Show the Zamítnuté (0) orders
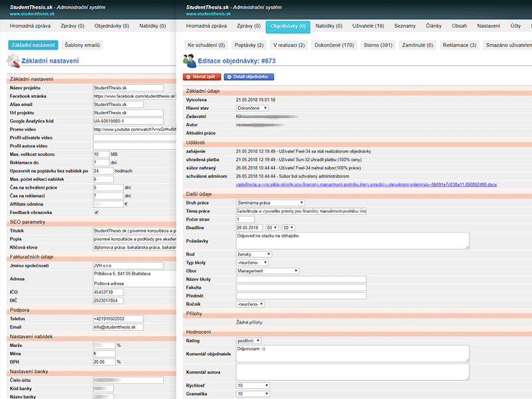 pyautogui.click(x=418, y=45)
